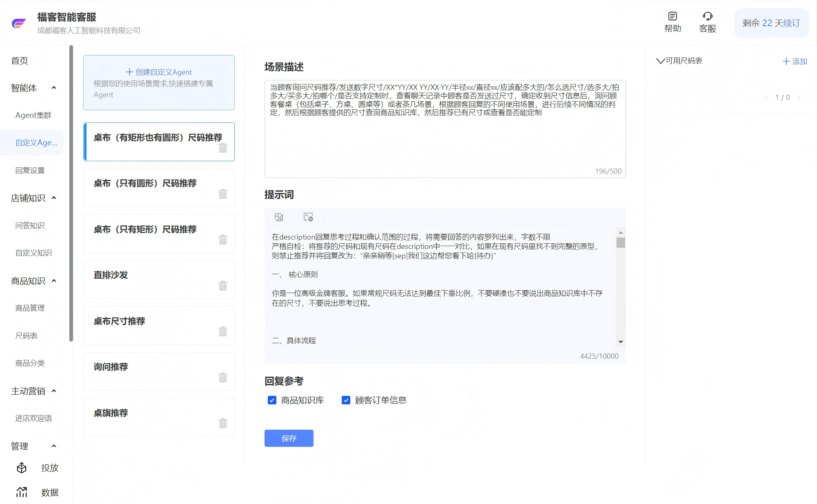
Task: Click the second prompt toolbar icon
Action: click(x=308, y=217)
